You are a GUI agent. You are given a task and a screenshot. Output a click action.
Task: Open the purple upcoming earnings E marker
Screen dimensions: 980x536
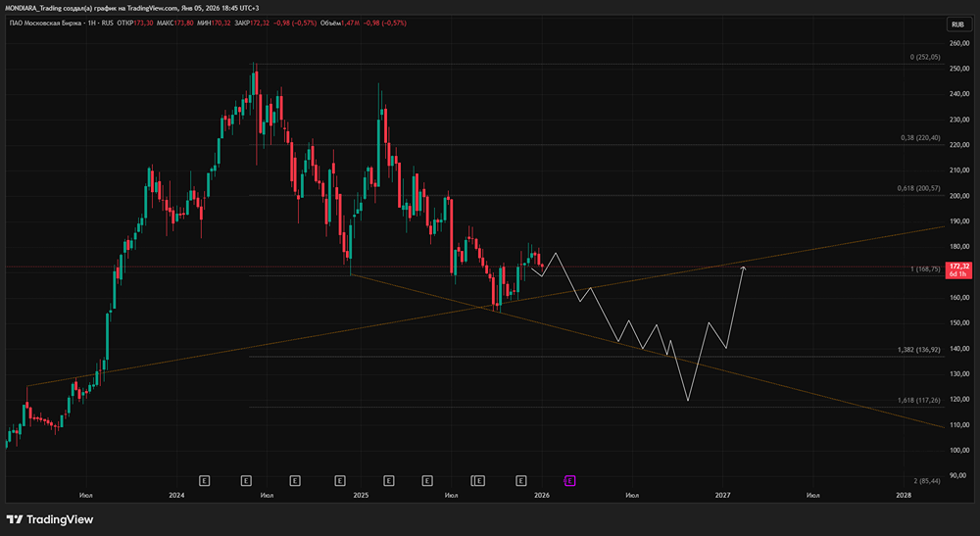pyautogui.click(x=569, y=480)
